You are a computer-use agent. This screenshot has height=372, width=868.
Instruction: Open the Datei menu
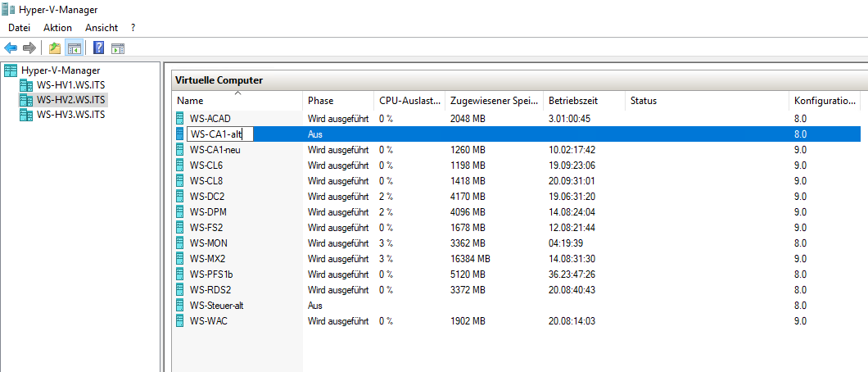[x=20, y=28]
